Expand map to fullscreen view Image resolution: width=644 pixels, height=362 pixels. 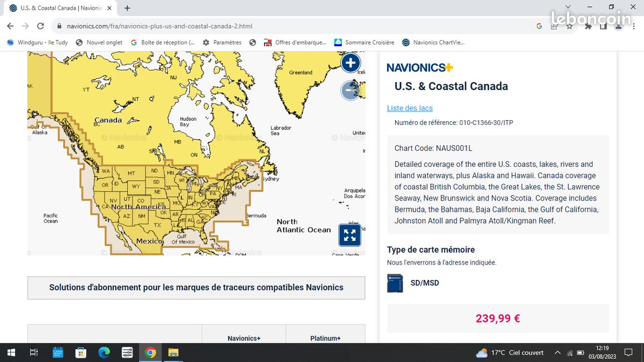click(349, 235)
